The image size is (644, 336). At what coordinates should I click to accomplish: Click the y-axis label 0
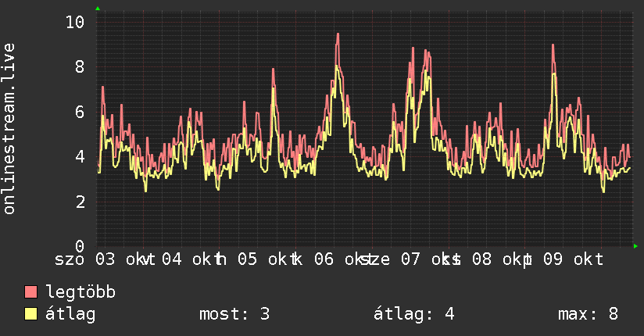click(80, 246)
